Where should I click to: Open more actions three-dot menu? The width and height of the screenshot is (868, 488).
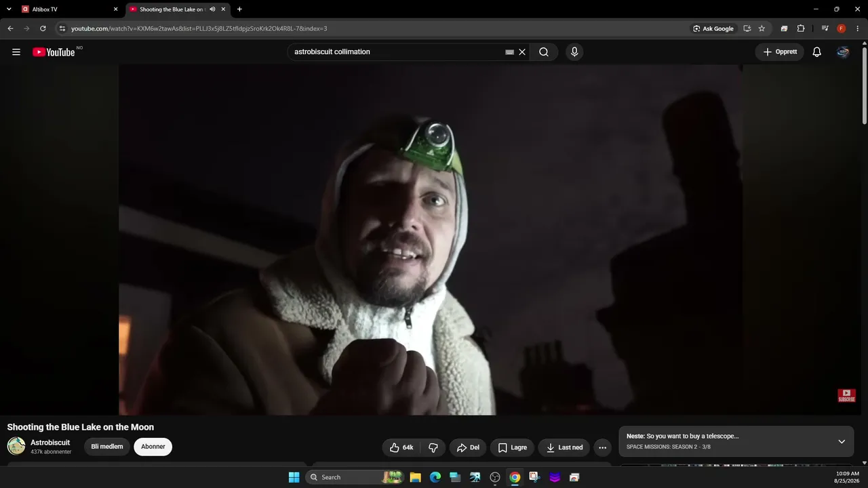pos(602,447)
